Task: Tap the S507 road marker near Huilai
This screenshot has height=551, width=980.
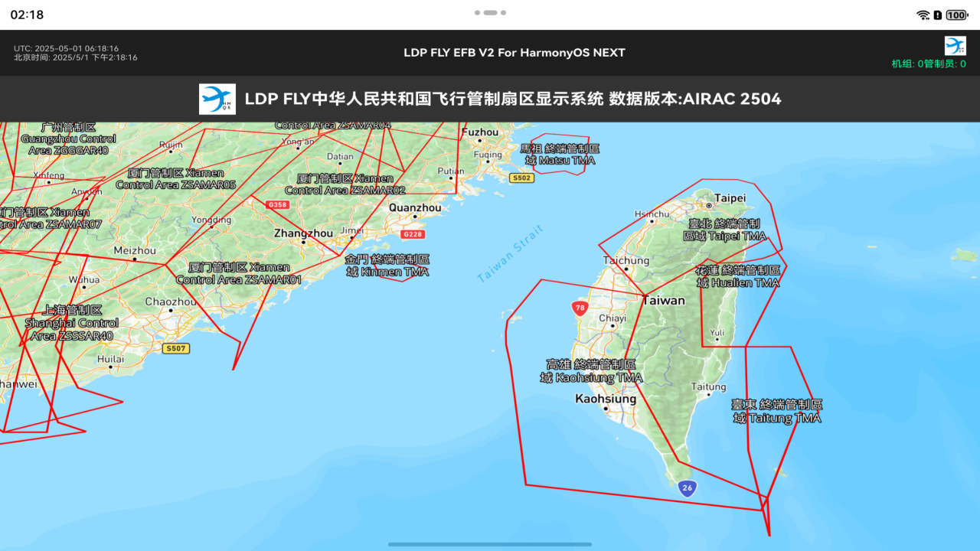Action: tap(175, 348)
